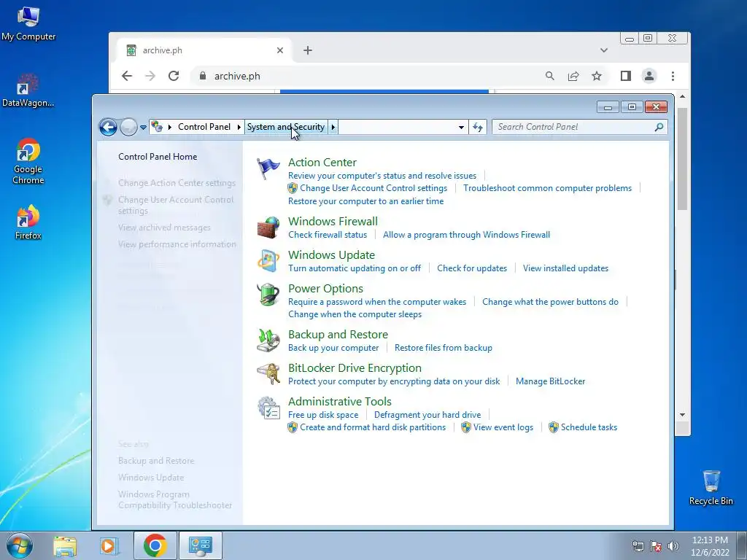This screenshot has height=560, width=747.
Task: Click Schedule tasks
Action: coord(589,427)
